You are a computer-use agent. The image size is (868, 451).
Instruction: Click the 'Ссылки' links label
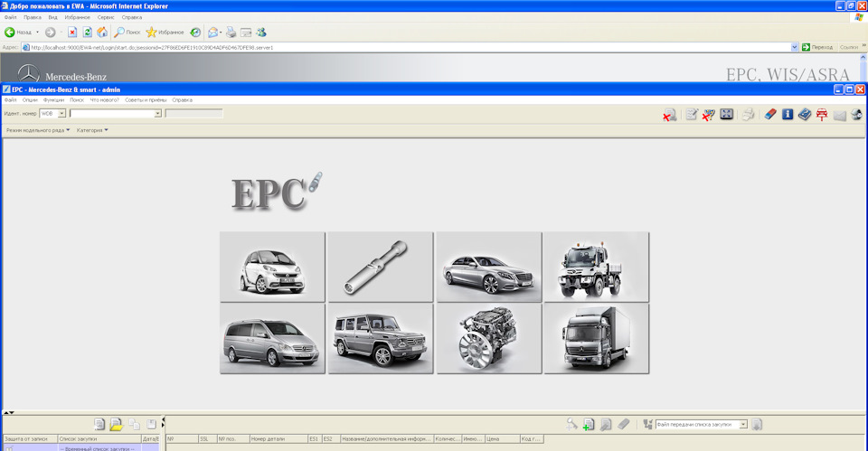tap(849, 48)
